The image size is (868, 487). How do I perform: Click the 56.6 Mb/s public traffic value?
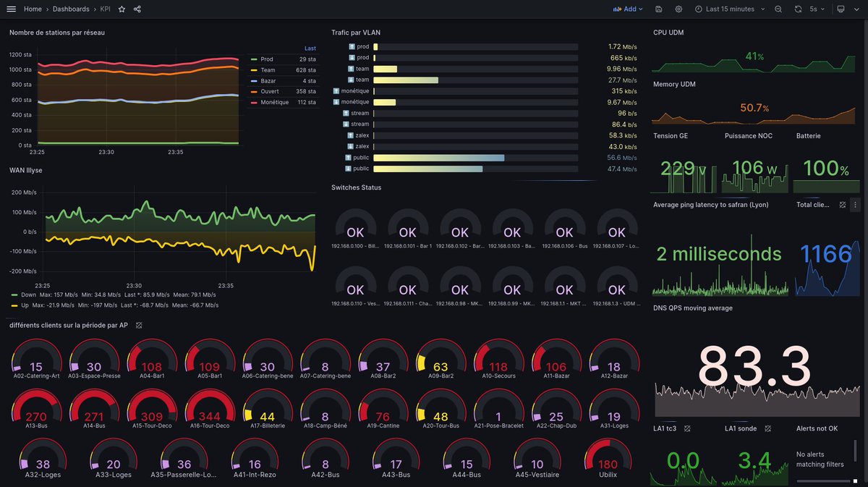622,158
